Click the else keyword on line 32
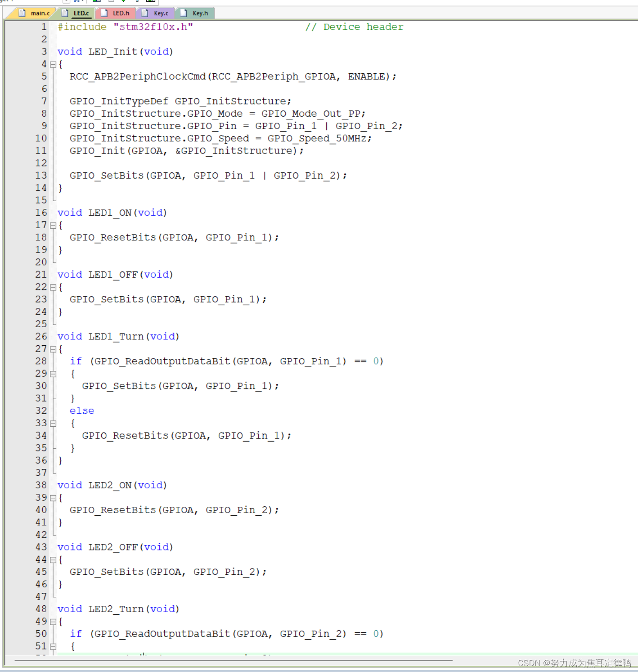The width and height of the screenshot is (638, 672). coord(82,411)
